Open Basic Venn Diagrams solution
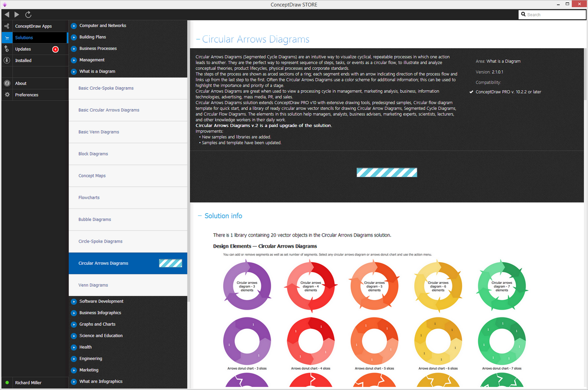 pos(128,132)
